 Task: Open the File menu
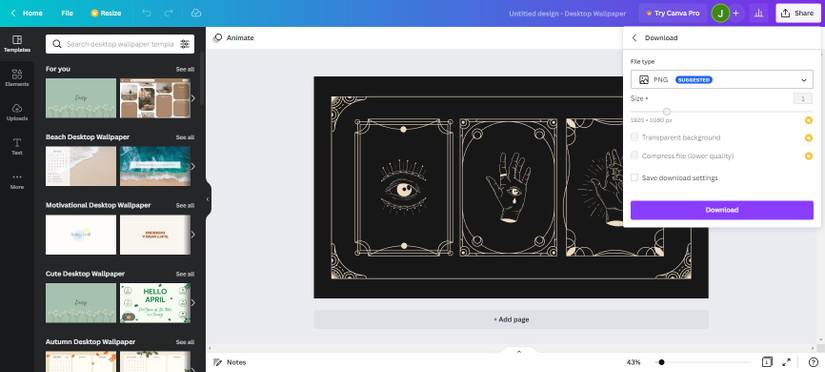[x=67, y=13]
